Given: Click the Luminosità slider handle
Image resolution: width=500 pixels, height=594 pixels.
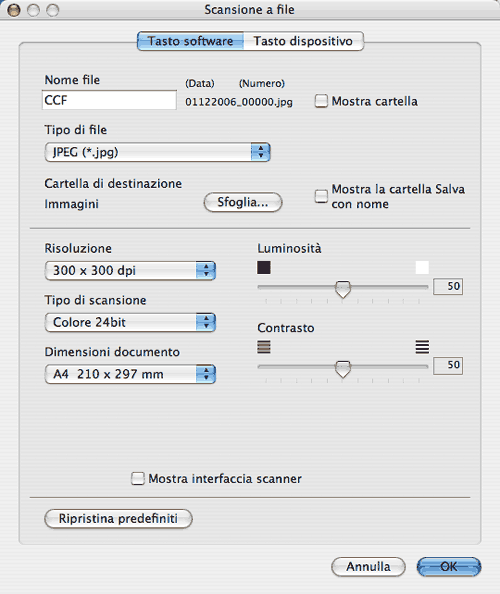Looking at the screenshot, I should [343, 289].
